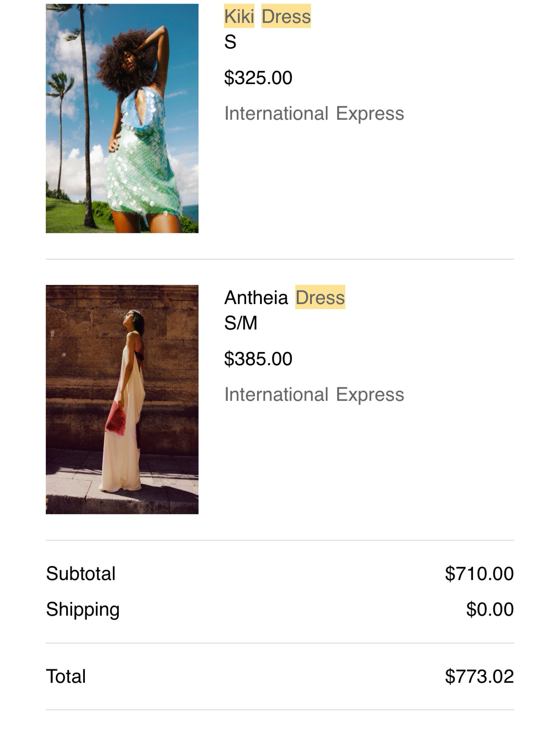Select the shipping amount $0.00
The image size is (560, 750).
[x=490, y=609]
